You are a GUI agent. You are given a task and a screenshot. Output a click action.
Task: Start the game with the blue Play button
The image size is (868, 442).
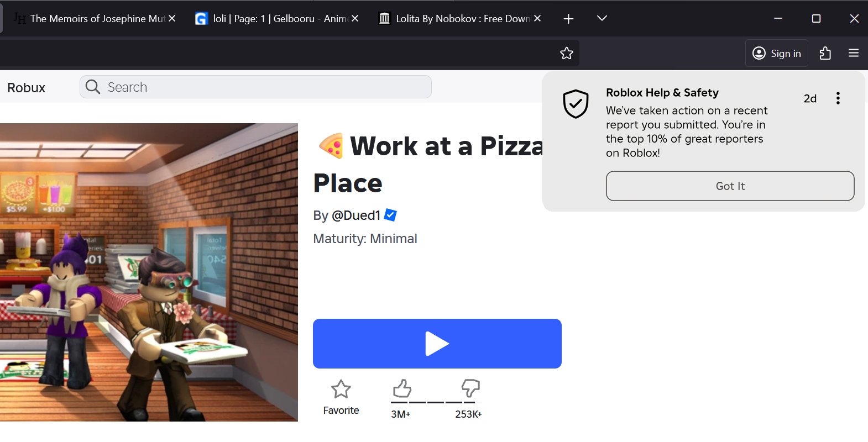(437, 344)
